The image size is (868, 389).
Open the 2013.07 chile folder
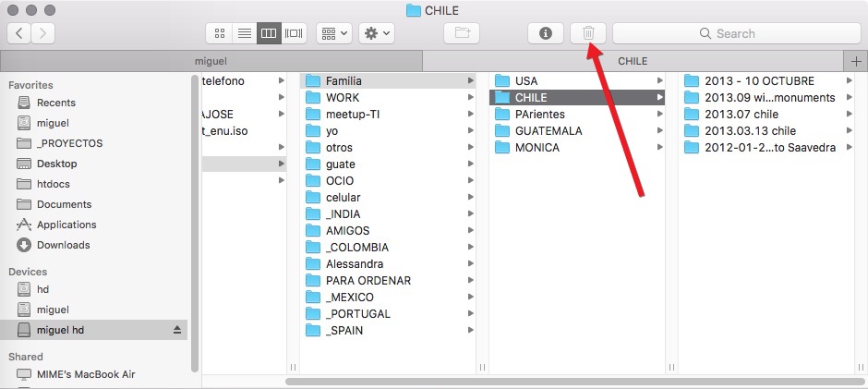(766, 115)
